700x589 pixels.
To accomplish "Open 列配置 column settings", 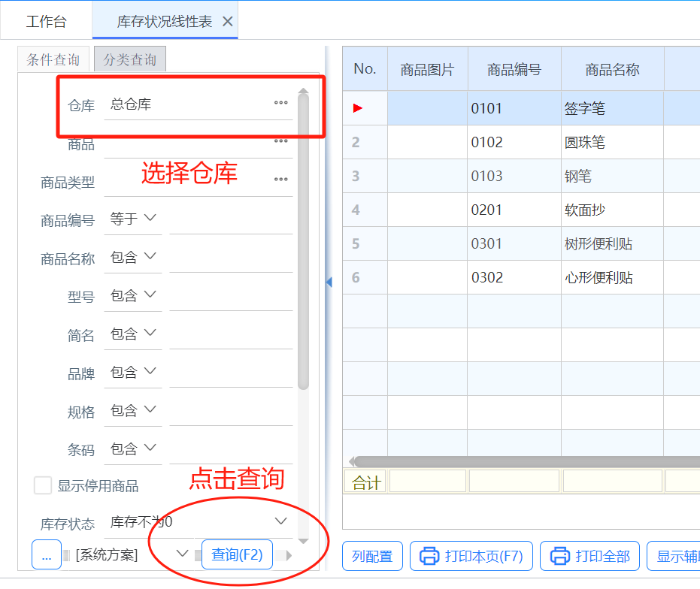I will 372,557.
